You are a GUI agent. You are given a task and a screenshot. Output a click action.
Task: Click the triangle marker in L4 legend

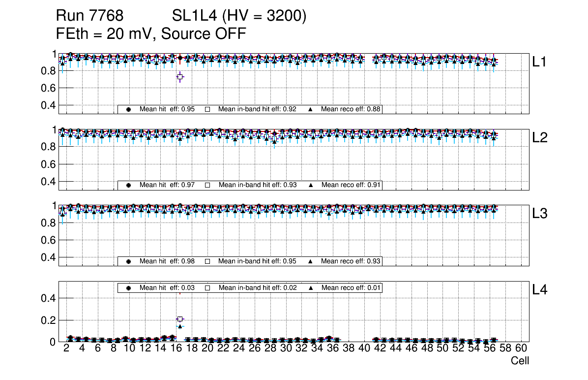pyautogui.click(x=311, y=288)
